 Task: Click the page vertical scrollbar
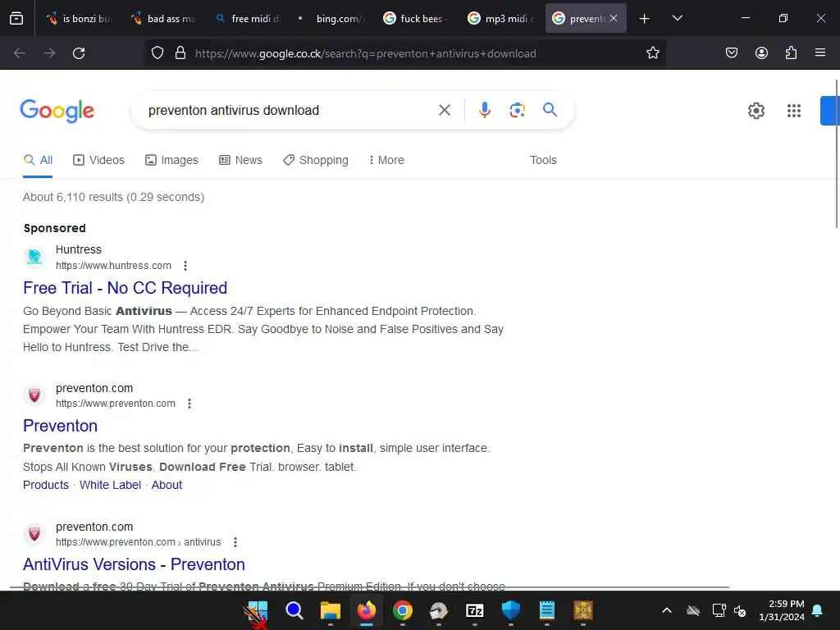(837, 154)
